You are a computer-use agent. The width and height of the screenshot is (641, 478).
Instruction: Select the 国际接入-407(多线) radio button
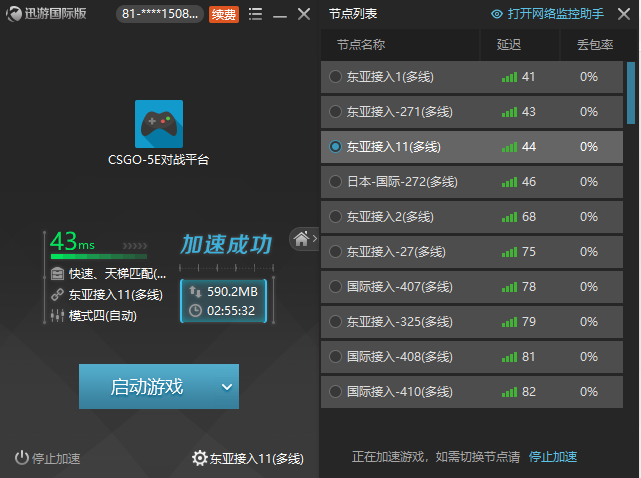click(335, 287)
